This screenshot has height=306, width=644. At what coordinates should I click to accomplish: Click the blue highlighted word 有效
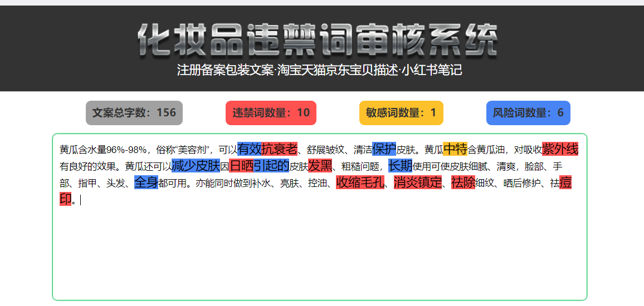[249, 149]
